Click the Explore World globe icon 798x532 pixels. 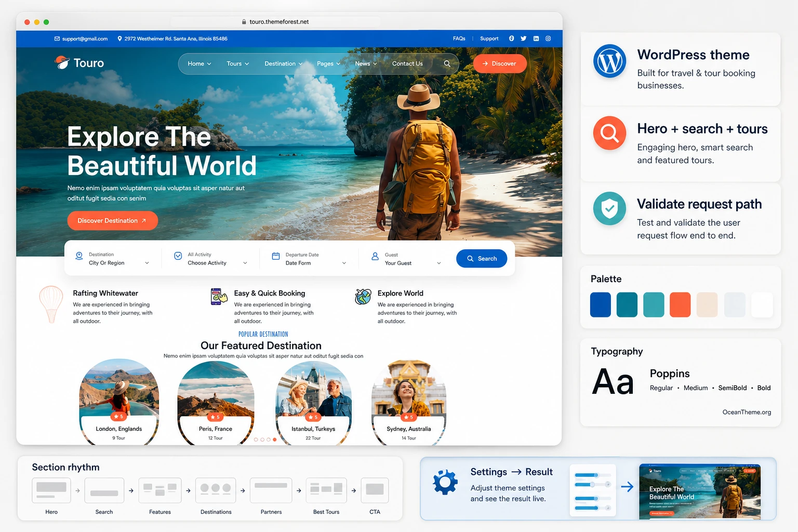click(x=363, y=296)
